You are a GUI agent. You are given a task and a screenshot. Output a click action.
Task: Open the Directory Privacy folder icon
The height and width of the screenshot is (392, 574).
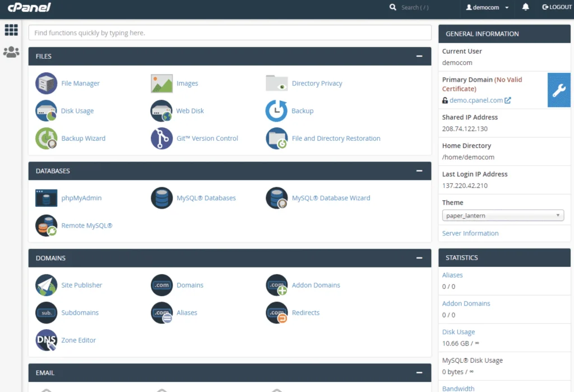276,83
